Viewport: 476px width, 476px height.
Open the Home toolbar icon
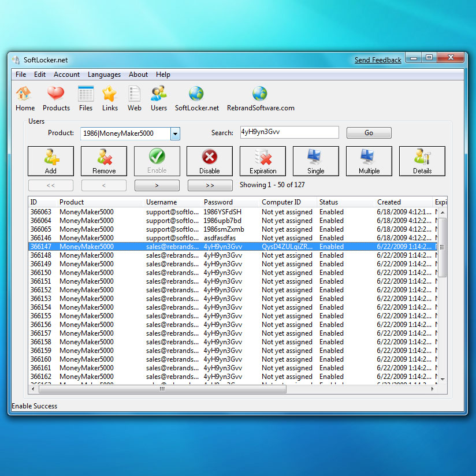click(x=24, y=98)
